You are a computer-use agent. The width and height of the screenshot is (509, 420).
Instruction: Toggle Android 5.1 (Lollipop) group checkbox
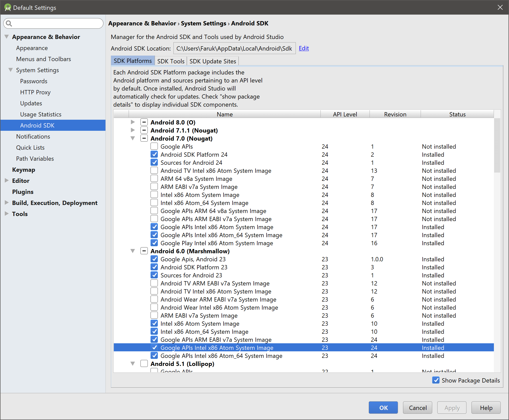(x=144, y=363)
